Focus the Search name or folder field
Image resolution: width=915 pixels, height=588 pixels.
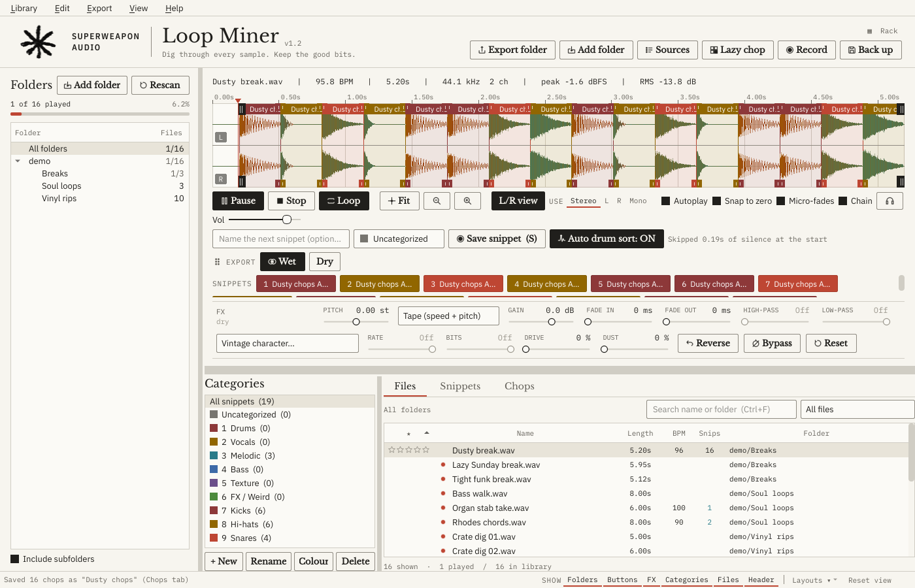(722, 410)
